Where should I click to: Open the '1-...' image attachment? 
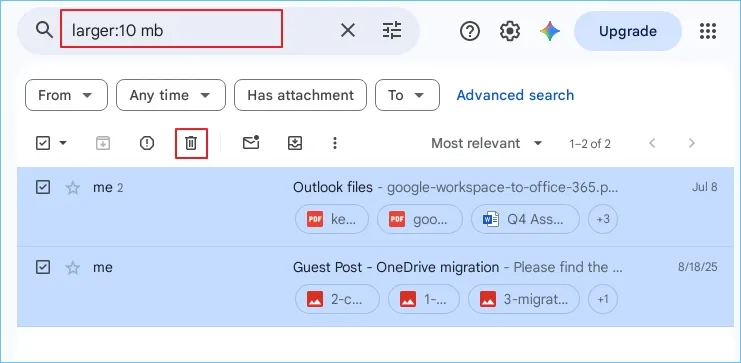[x=424, y=299]
